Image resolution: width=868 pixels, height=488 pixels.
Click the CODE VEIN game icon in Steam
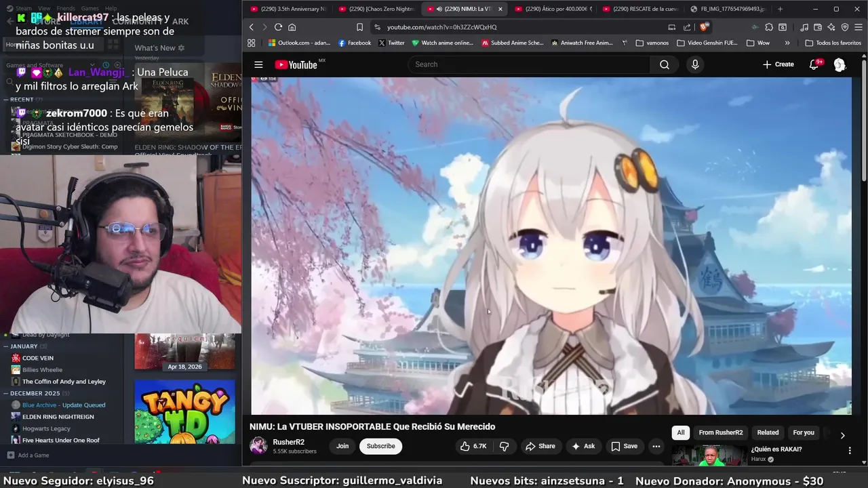[x=16, y=358]
